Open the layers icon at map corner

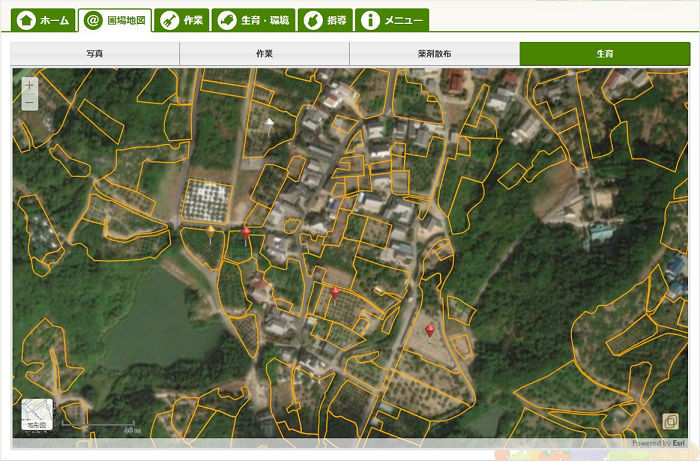coord(671,421)
